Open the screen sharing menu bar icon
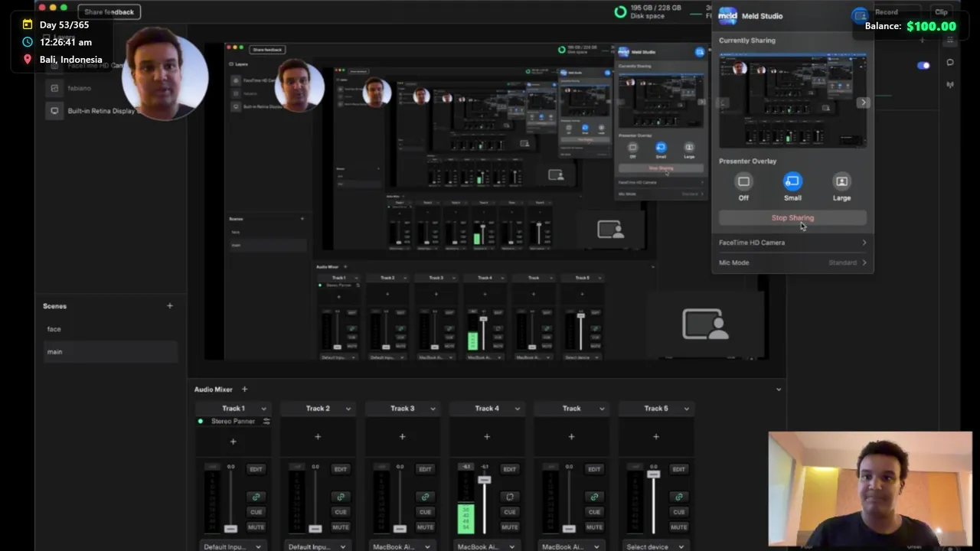The image size is (980, 551). click(x=860, y=15)
